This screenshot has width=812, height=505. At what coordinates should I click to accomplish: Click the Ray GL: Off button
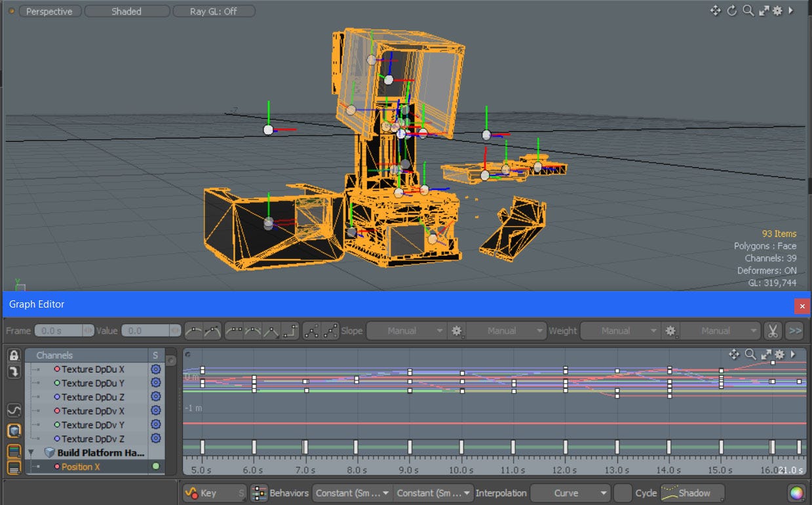214,11
